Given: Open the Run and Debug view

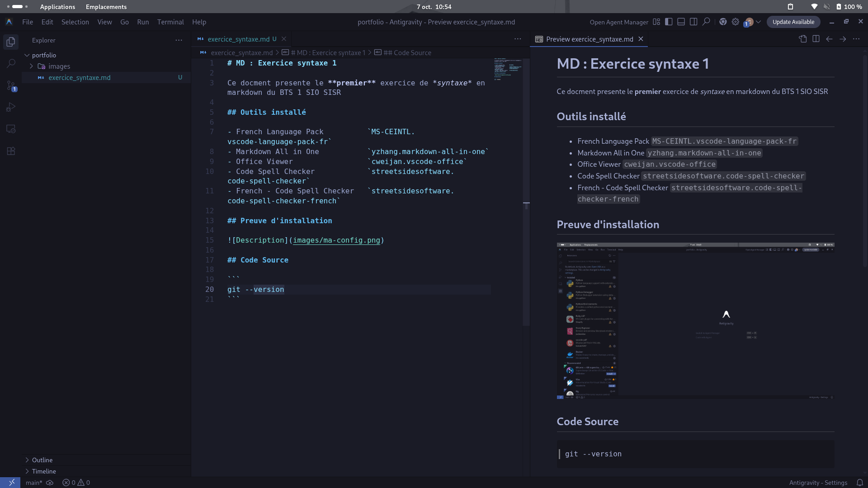Looking at the screenshot, I should [11, 107].
